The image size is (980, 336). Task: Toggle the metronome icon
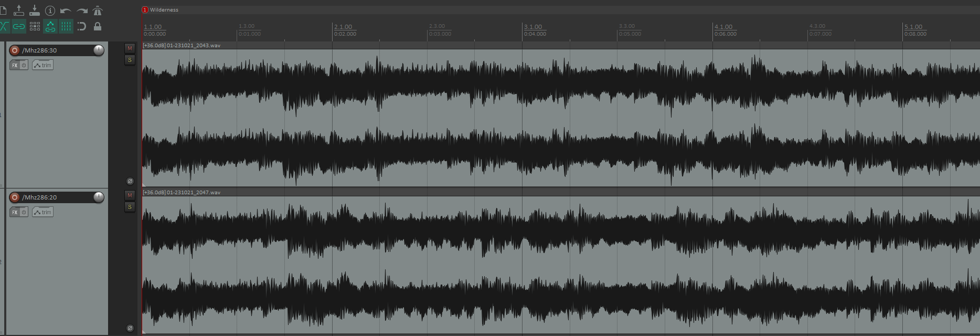pos(98,10)
